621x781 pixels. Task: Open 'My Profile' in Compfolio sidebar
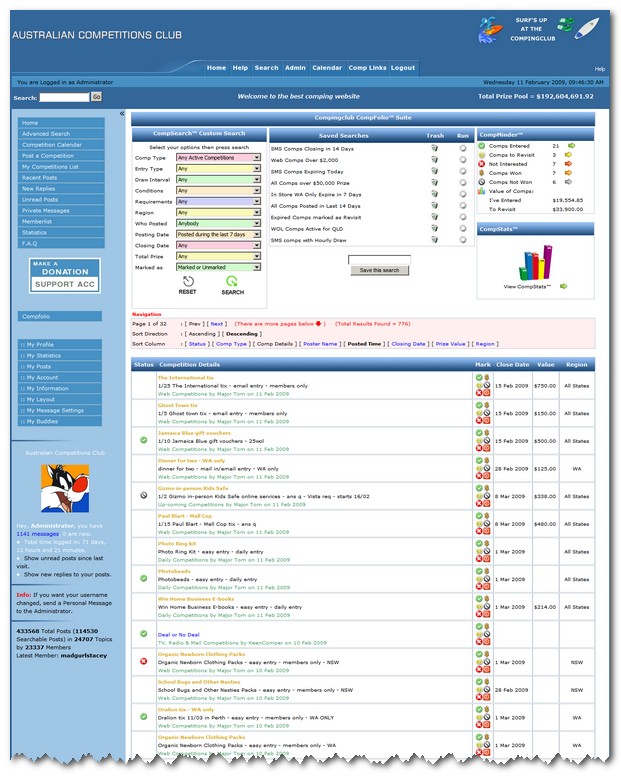pos(60,344)
